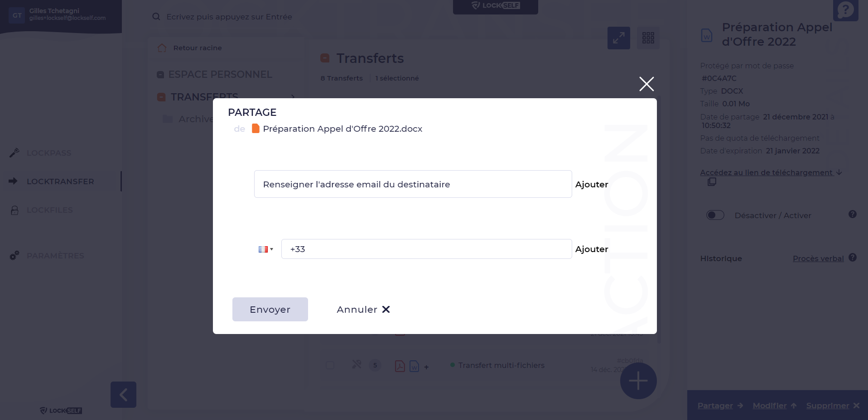Switch to grid view icon
868x420 pixels.
(648, 38)
